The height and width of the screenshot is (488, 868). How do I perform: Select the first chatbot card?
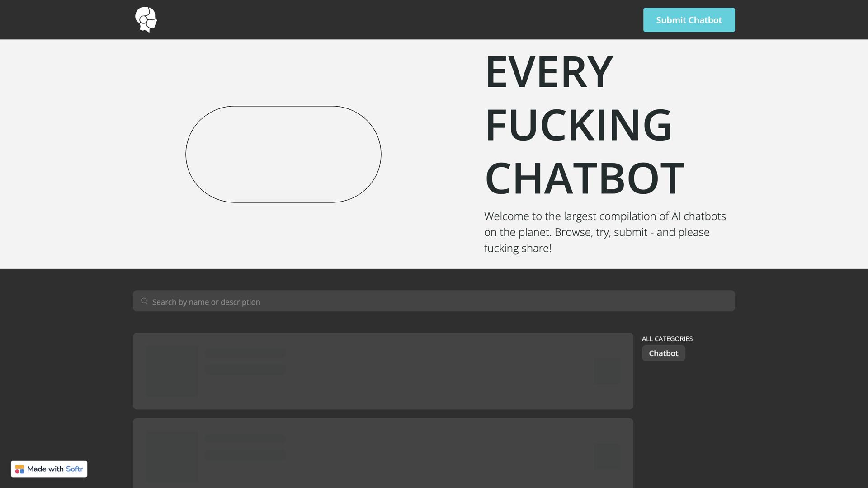click(383, 371)
